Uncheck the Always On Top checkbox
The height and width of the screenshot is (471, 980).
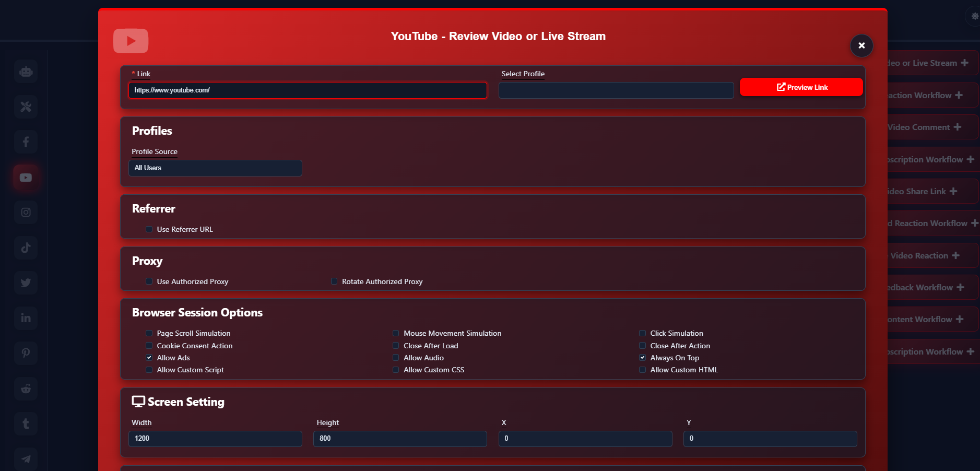(x=643, y=358)
